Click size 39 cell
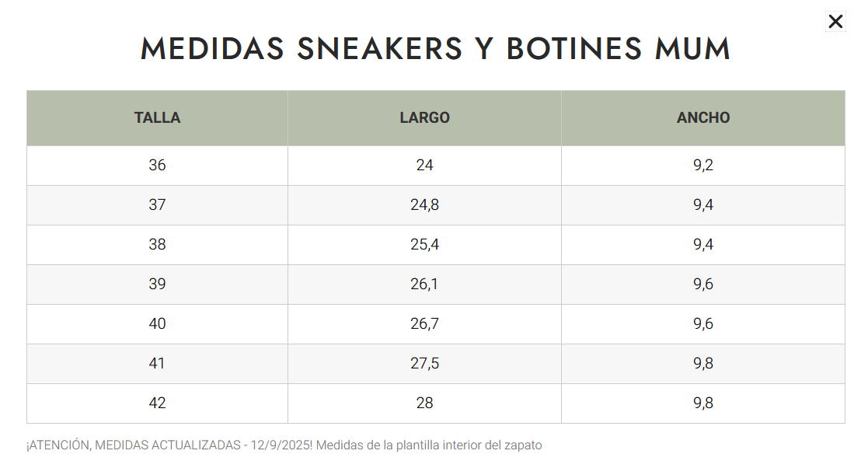 [x=157, y=285]
